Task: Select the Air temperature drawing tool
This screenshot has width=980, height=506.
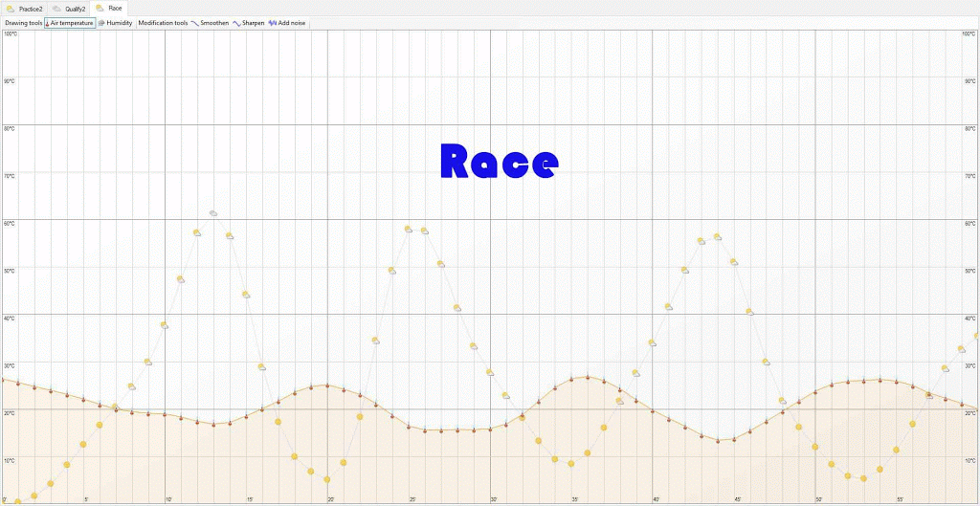Action: 71,23
